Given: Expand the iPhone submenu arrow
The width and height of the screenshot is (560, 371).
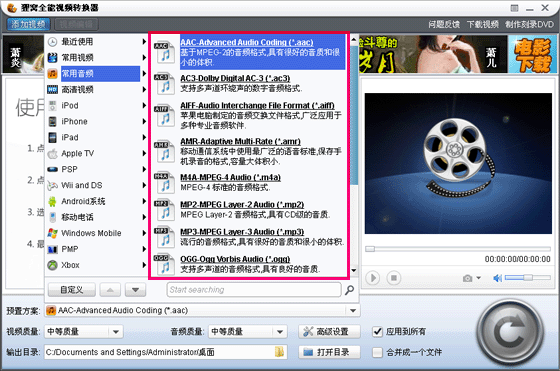Looking at the screenshot, I should [144, 121].
